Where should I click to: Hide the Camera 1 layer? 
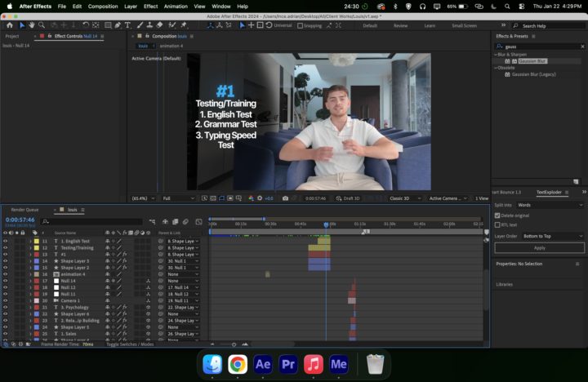point(5,300)
